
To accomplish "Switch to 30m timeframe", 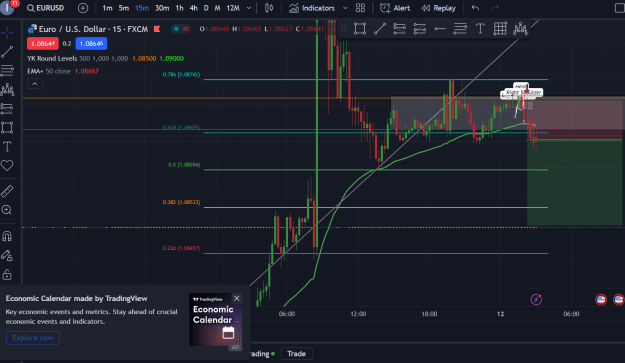I will [162, 8].
